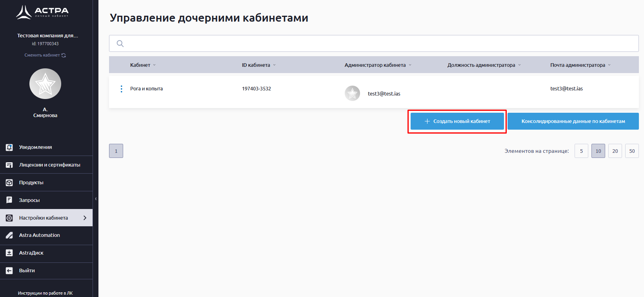Screen dimensions: 644x297
Task: Sort by the Администратор кабинета column arrow
Action: 410,65
